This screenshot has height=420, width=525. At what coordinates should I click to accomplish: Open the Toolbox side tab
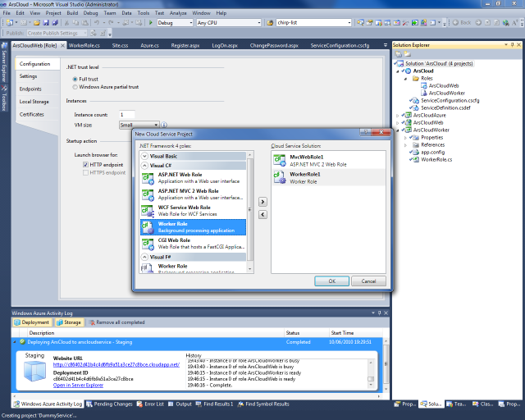[4, 98]
